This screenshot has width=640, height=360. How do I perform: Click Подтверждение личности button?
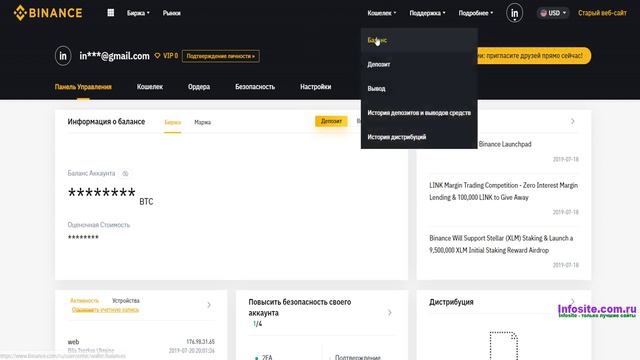[220, 56]
